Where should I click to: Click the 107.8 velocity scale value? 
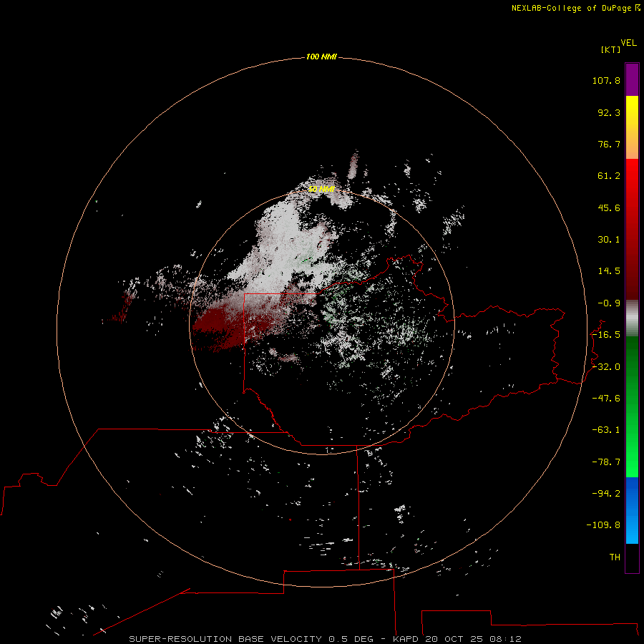[606, 80]
